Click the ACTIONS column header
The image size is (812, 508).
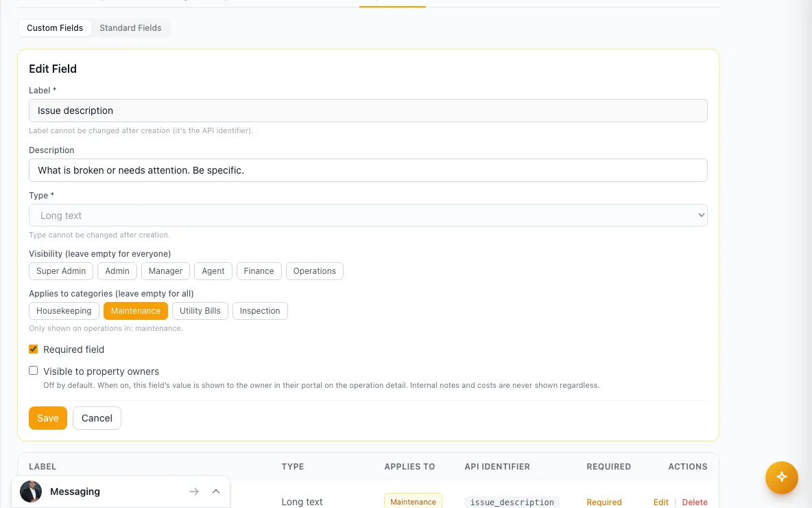click(688, 467)
